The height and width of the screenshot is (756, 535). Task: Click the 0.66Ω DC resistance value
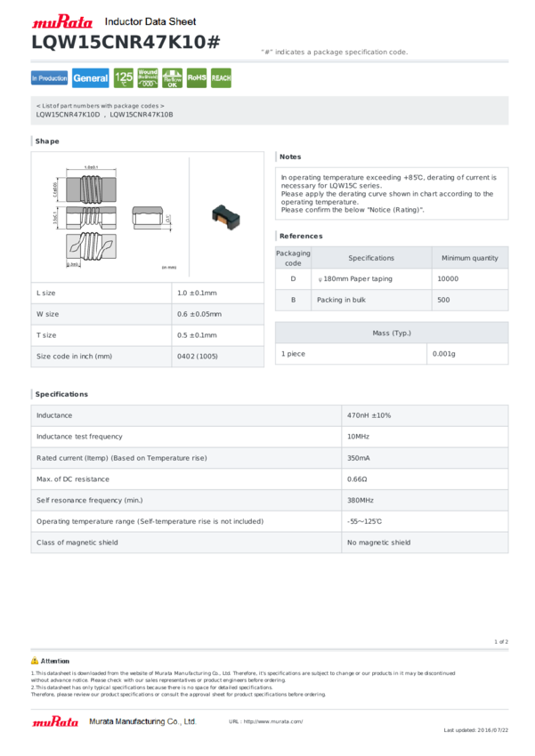357,479
